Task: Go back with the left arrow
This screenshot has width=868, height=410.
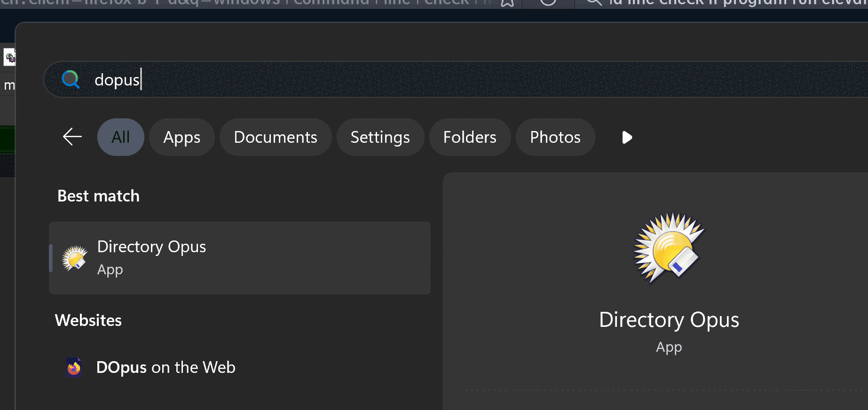Action: tap(72, 137)
